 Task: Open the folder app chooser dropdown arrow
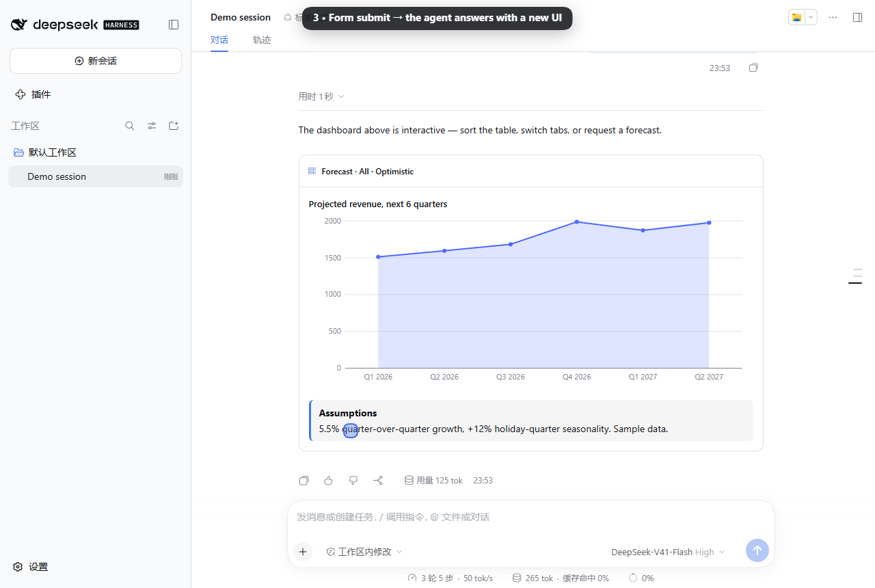[811, 17]
